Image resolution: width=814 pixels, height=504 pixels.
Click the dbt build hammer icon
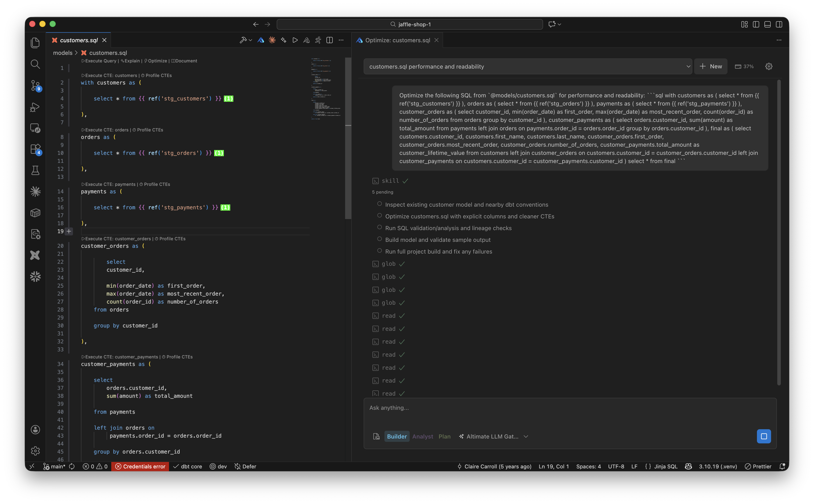click(x=243, y=40)
